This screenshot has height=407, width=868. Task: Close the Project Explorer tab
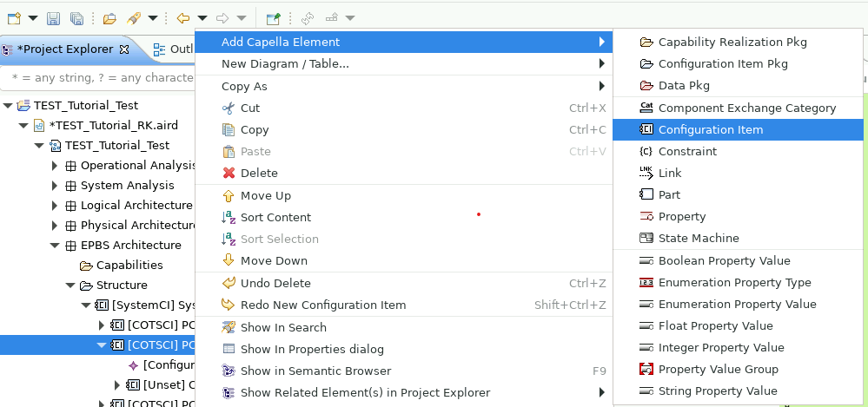[x=124, y=49]
